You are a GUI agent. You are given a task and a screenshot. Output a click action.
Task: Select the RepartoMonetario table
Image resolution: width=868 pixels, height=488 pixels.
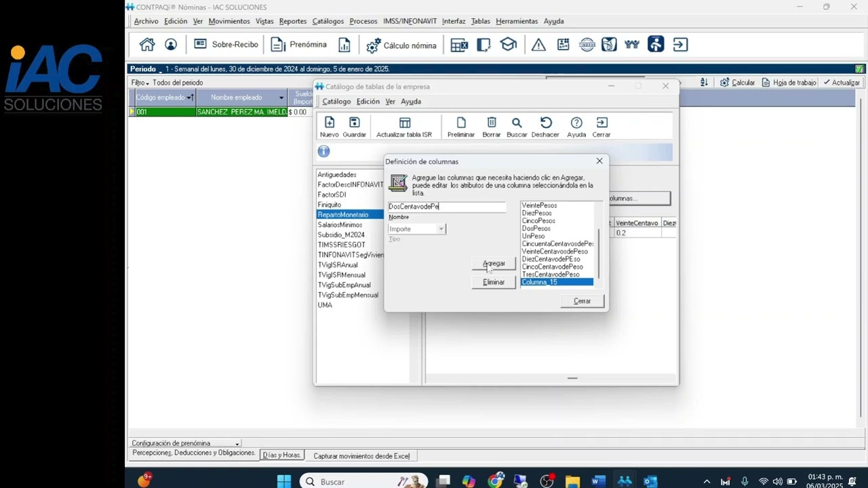[x=350, y=215]
